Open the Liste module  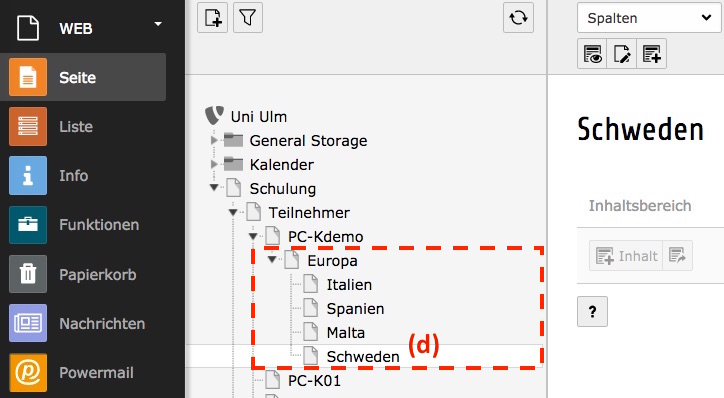(x=83, y=126)
